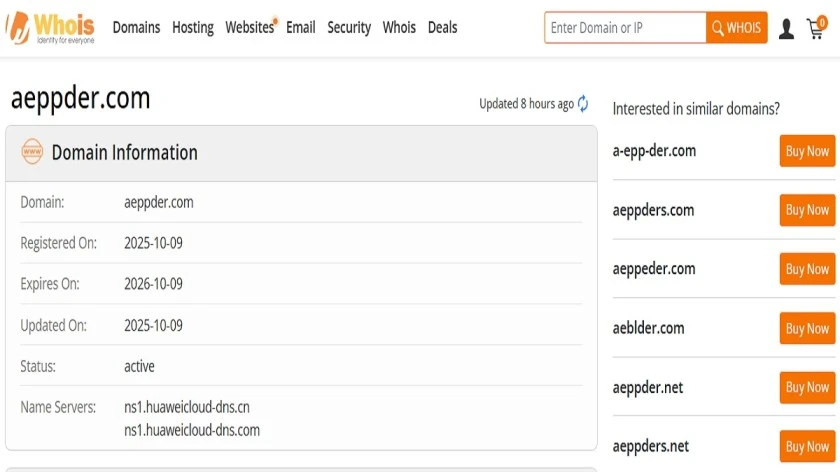The image size is (840, 472).
Task: Click the aeppder.com page heading
Action: pos(80,99)
